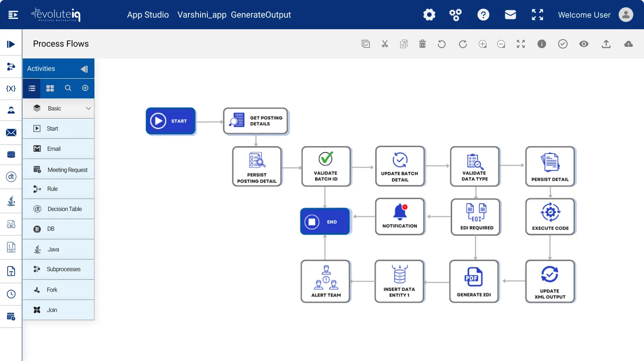Select the Java icon in left sidebar
The height and width of the screenshot is (361, 644).
tap(11, 200)
